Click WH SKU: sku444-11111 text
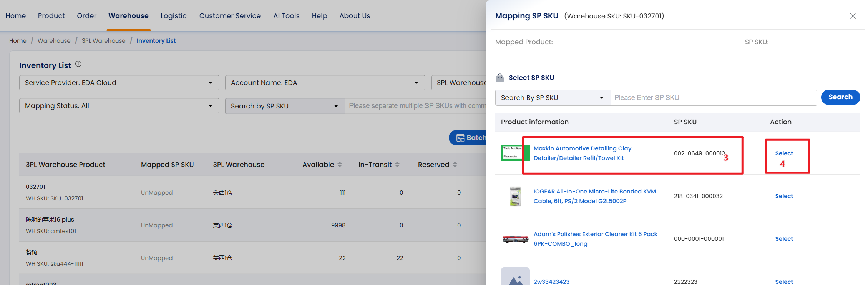 [55, 264]
